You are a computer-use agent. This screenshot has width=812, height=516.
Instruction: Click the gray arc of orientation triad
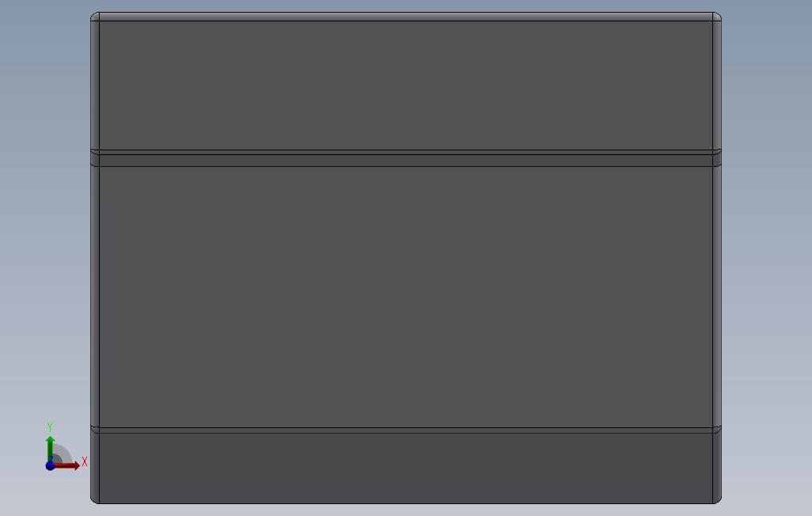[63, 453]
